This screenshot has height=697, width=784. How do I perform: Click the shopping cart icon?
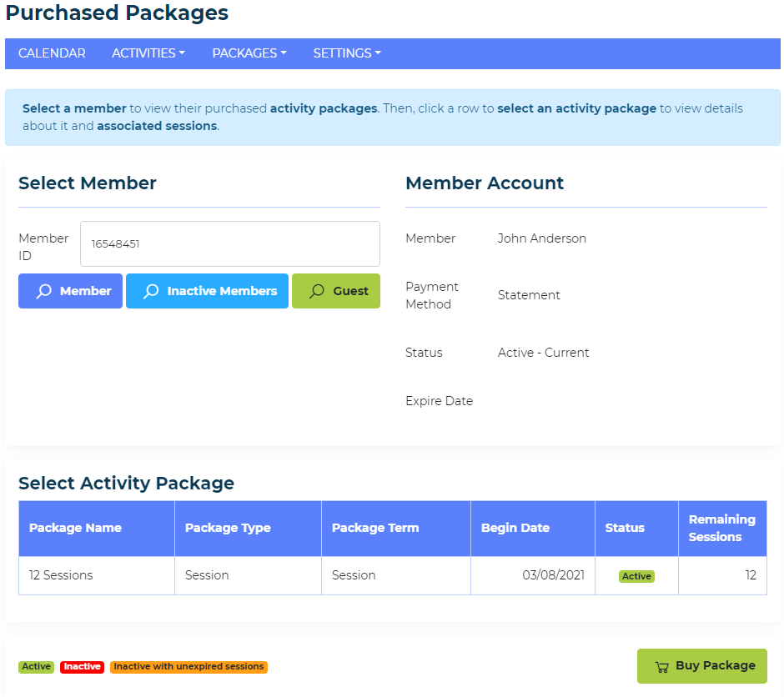661,667
